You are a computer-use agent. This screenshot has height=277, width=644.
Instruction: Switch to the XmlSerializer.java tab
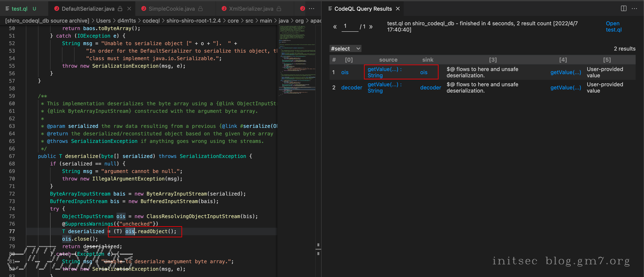click(x=251, y=9)
